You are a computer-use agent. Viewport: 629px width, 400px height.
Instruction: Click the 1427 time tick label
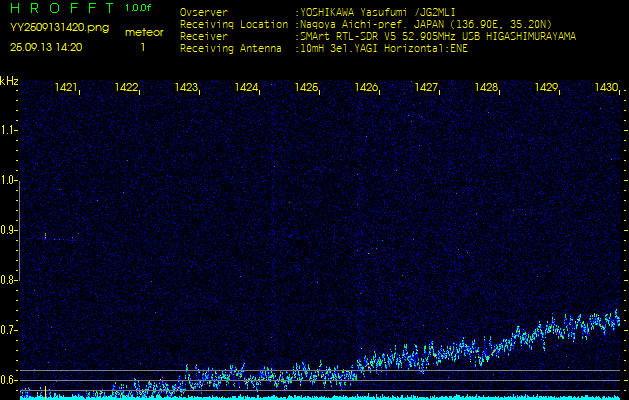427,88
